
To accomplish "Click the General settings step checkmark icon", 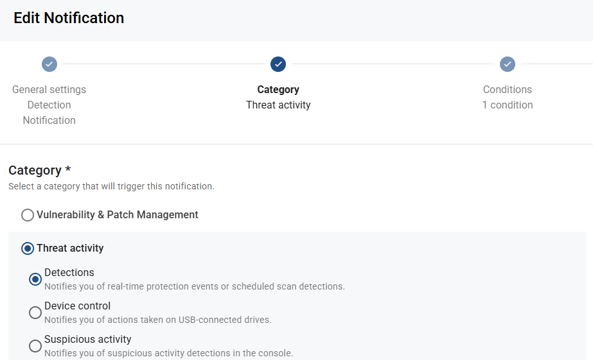I will (x=49, y=64).
